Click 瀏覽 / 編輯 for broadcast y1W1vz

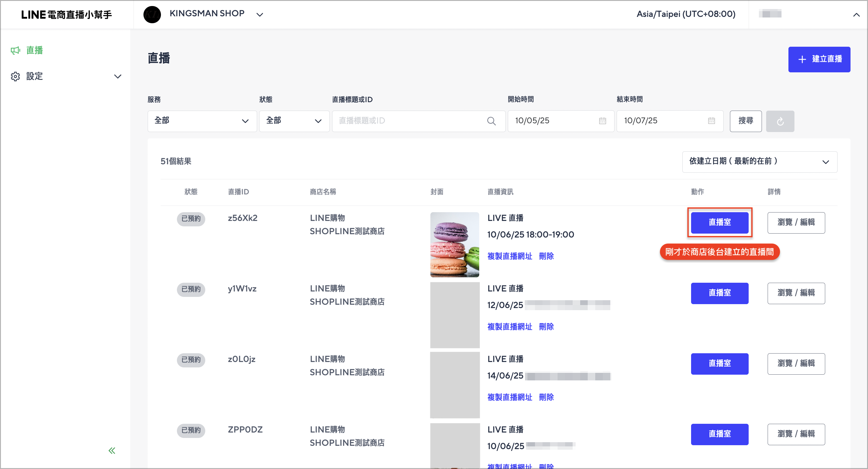click(796, 293)
